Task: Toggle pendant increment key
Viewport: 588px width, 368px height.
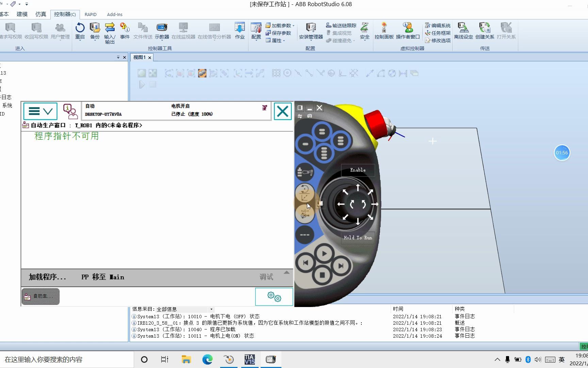Action: (305, 235)
